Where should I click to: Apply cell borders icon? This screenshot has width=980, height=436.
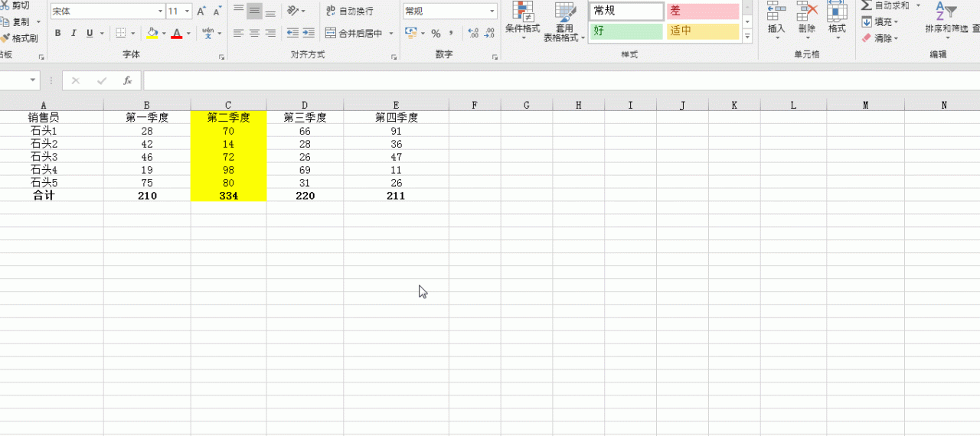[121, 33]
